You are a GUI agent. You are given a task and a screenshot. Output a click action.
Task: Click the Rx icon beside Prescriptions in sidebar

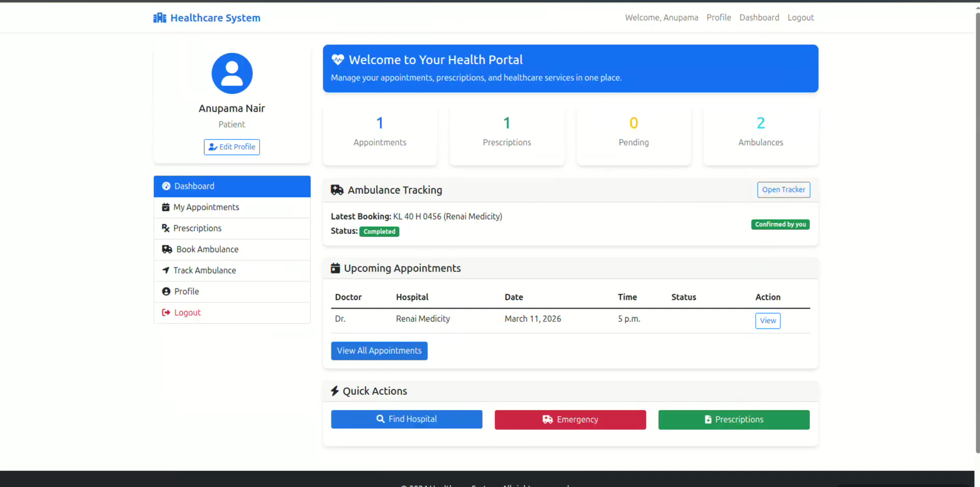tap(166, 228)
